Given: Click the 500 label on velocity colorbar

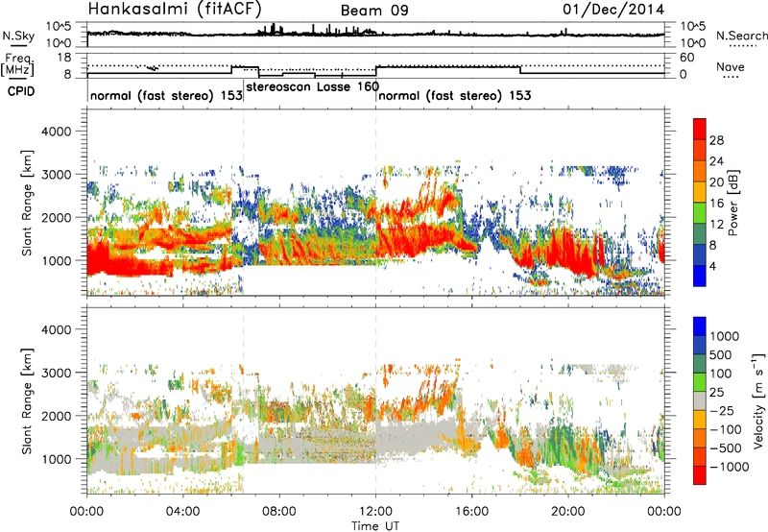Looking at the screenshot, I should (721, 355).
